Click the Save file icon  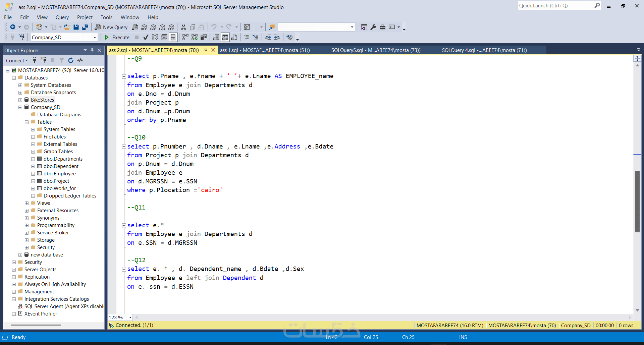coord(76,27)
